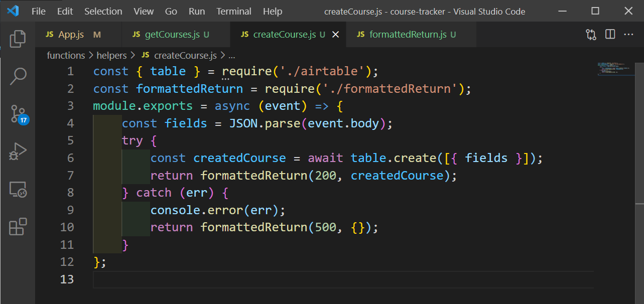Click the functions breadcrumb folder
644x304 pixels.
pyautogui.click(x=66, y=55)
